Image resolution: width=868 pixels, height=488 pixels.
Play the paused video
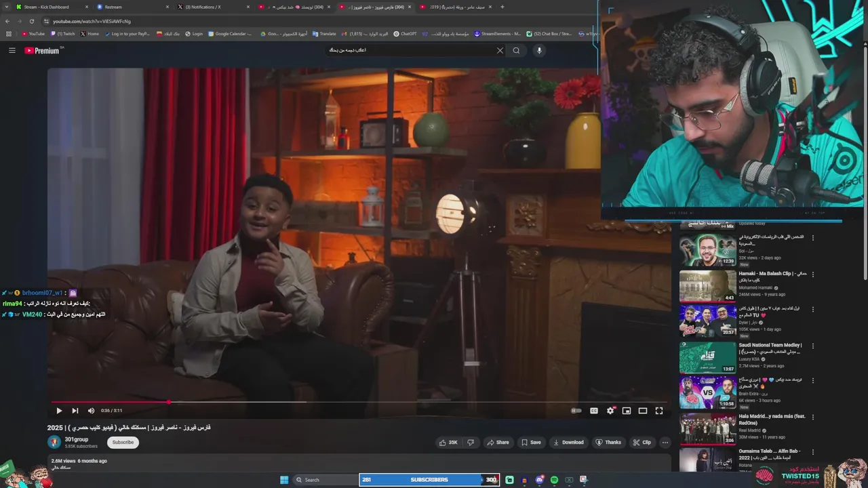point(59,411)
